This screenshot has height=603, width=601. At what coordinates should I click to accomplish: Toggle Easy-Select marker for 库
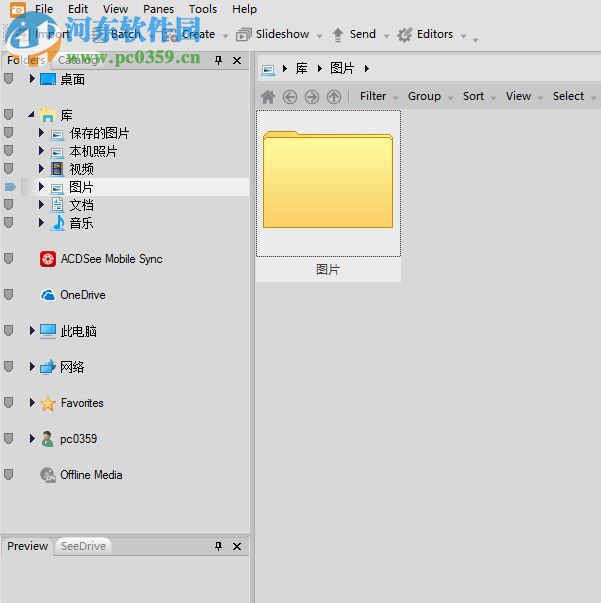(x=8, y=114)
